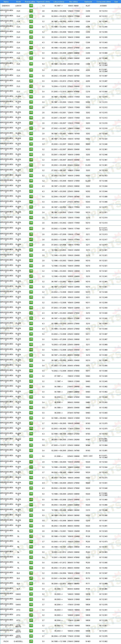Click the fuel icon in the SL M 112.923 row
The width and height of the screenshot is (121, 644).
pos(31,531)
